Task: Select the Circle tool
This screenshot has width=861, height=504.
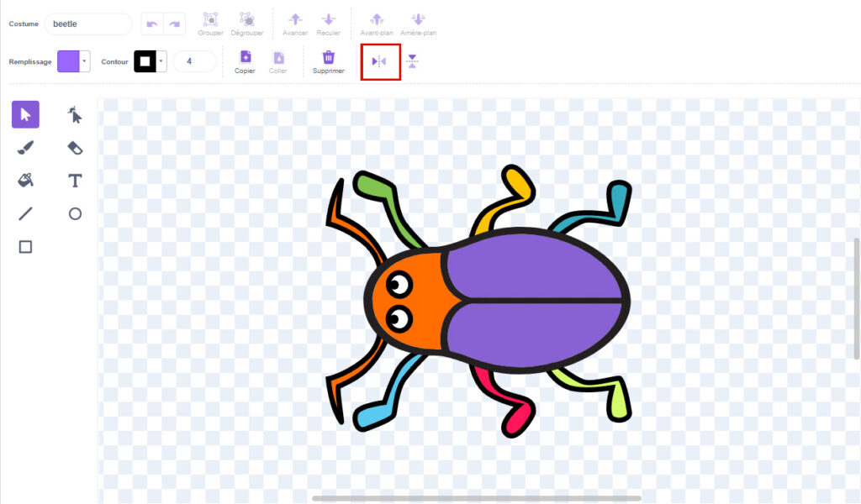Action: coord(75,213)
